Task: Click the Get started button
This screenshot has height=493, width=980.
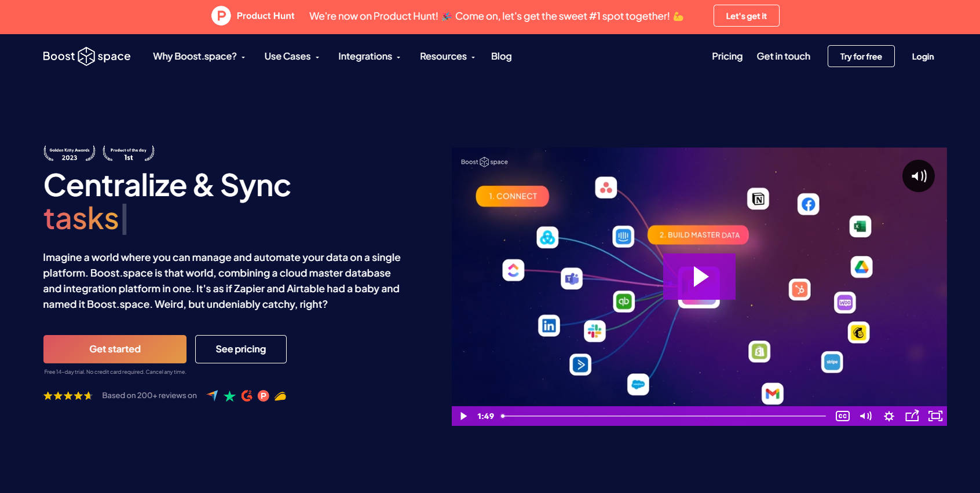Action: [115, 349]
